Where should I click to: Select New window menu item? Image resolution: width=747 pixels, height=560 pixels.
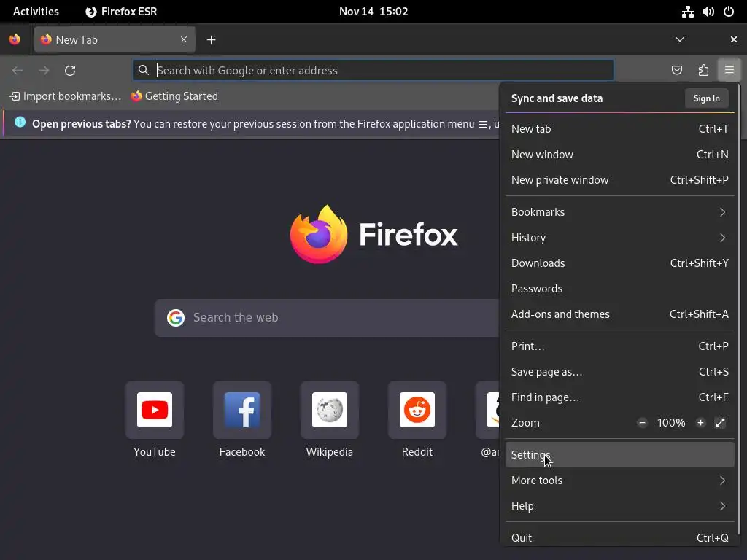click(619, 155)
